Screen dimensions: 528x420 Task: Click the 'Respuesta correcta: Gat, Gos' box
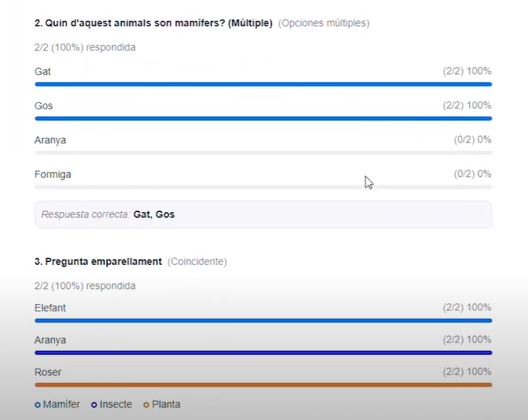263,214
